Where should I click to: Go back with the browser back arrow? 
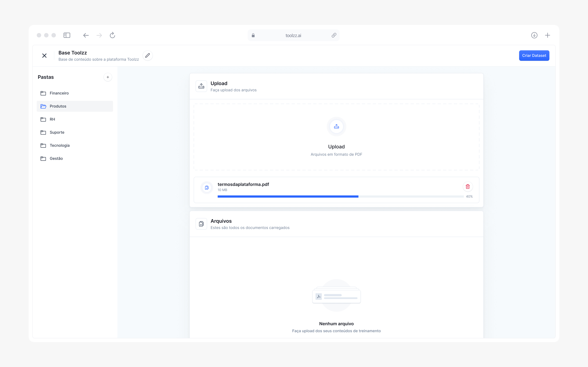[86, 35]
